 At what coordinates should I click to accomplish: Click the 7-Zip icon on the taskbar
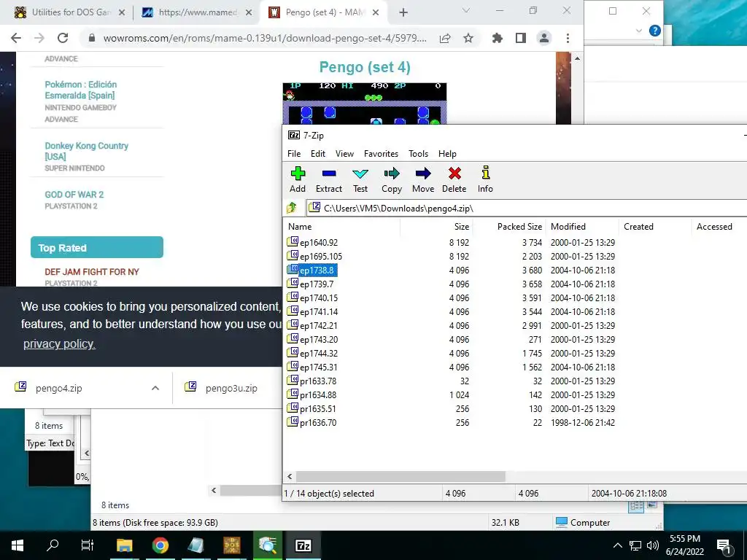303,545
